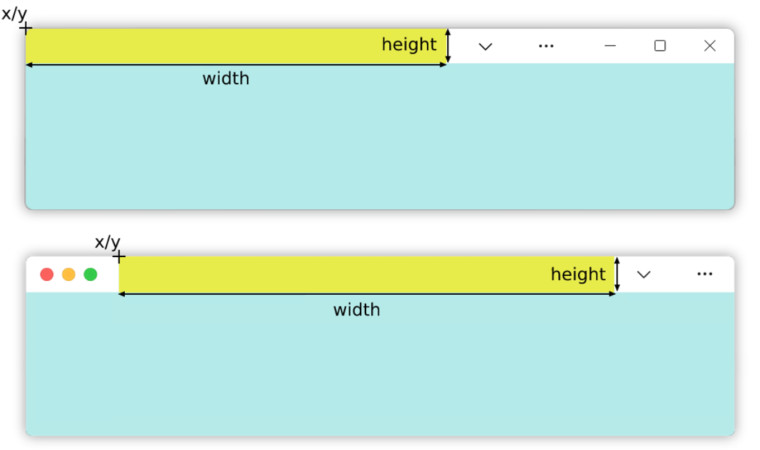Click the "height" label in the Windows-style title bar

[409, 44]
